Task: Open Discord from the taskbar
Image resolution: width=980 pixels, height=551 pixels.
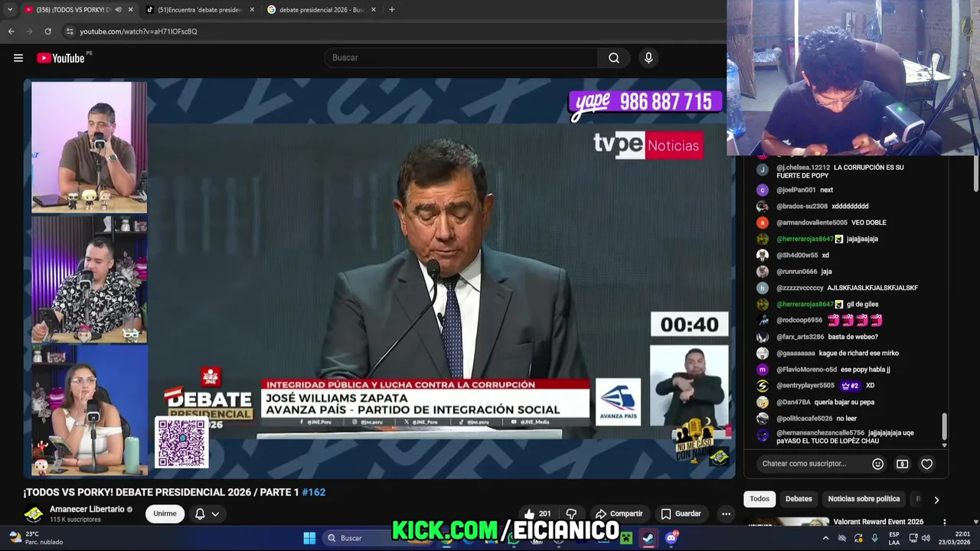Action: click(x=671, y=538)
